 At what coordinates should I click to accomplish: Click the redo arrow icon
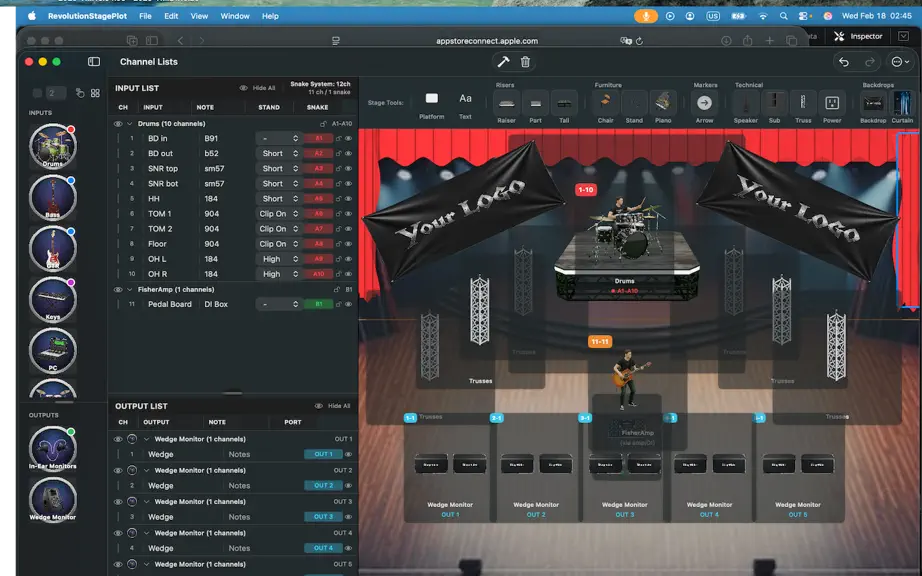[x=870, y=62]
